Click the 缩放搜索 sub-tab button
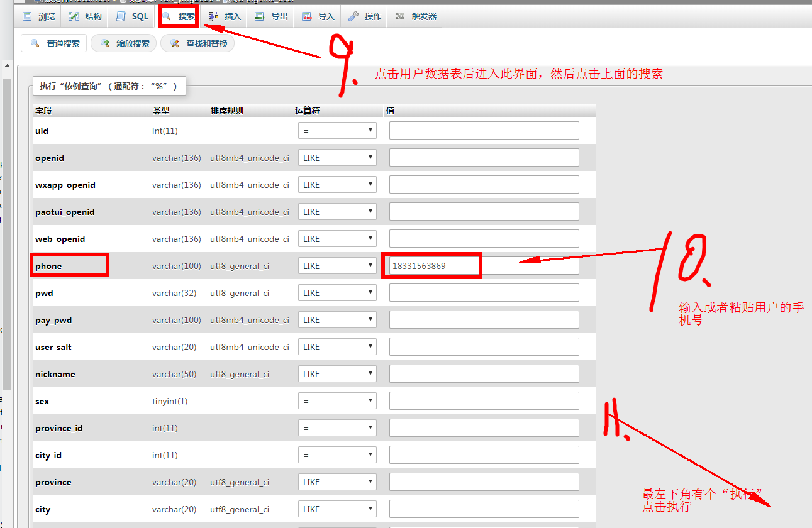Image resolution: width=812 pixels, height=528 pixels. pos(124,43)
